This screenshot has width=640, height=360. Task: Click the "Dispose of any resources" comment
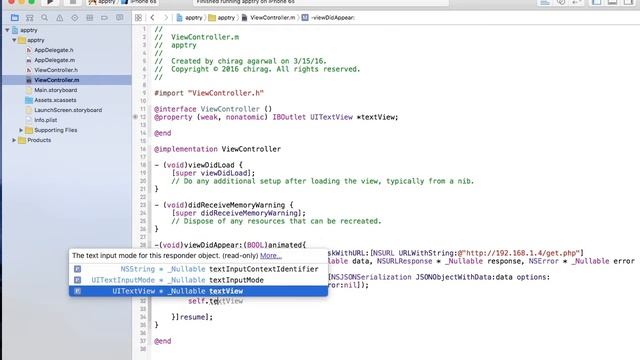(276, 221)
